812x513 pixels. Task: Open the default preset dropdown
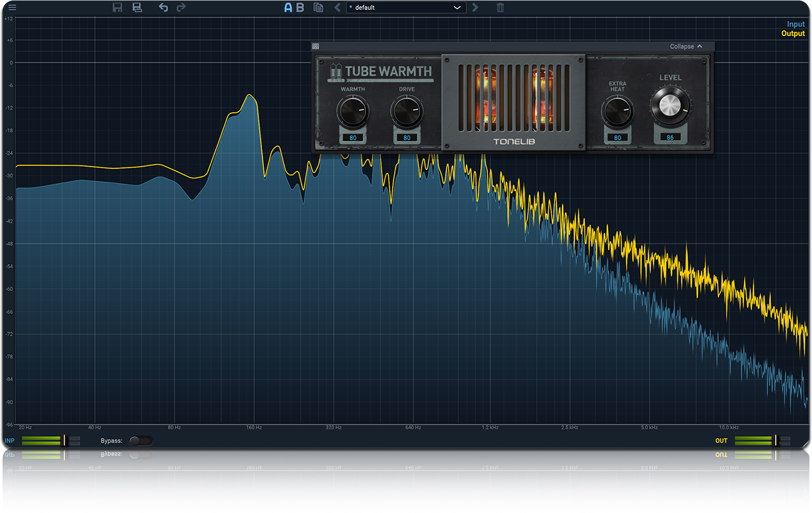[x=406, y=7]
